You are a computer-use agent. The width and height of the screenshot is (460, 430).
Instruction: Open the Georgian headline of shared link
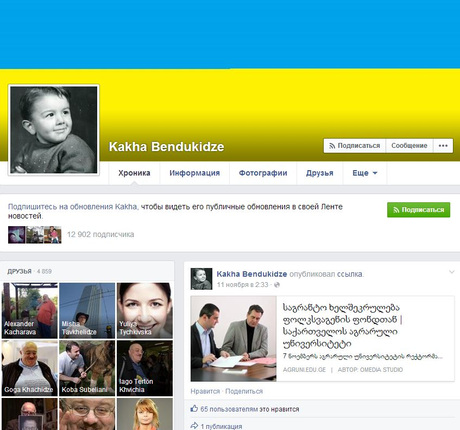(x=343, y=325)
